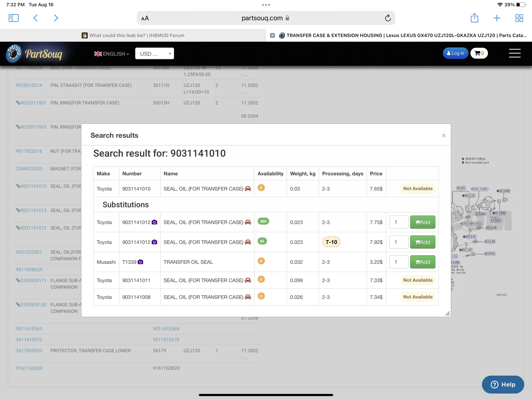Click Not Available label for 9031141008
This screenshot has height=399, width=532.
418,297
